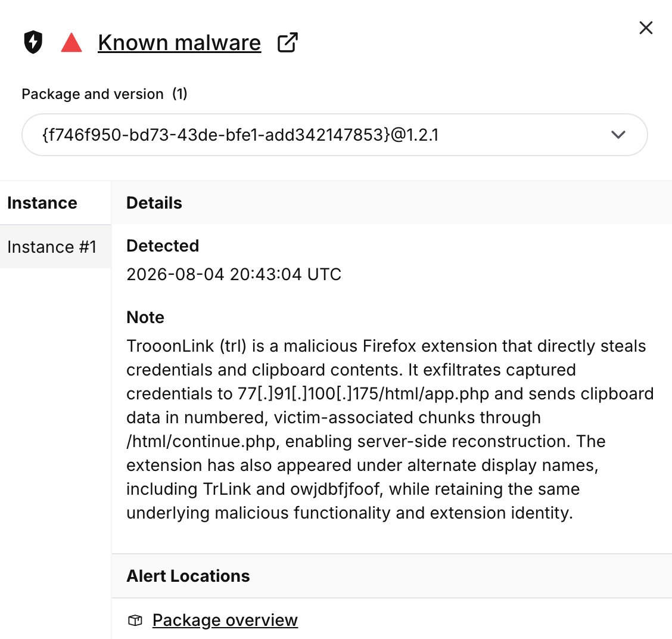The height and width of the screenshot is (639, 672).
Task: Click the detected timestamp 2026-08-04 20:43:04 UTC
Action: pos(234,274)
